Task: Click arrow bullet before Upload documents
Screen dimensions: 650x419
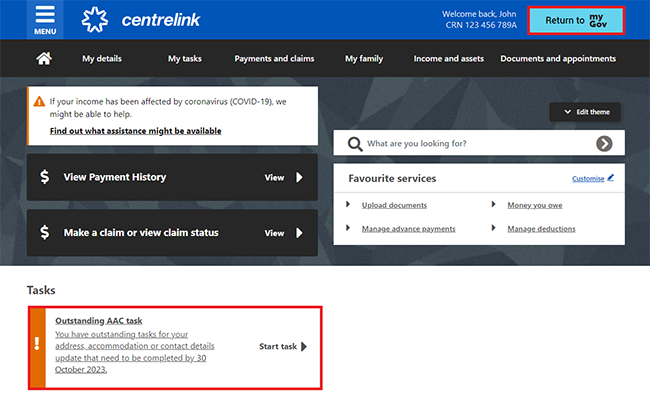Action: [x=348, y=204]
